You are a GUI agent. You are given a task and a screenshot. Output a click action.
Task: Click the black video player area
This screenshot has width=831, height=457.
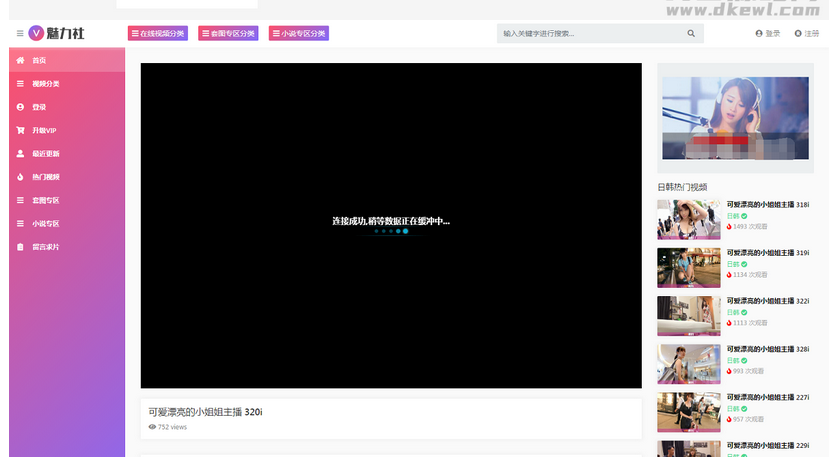(x=391, y=225)
